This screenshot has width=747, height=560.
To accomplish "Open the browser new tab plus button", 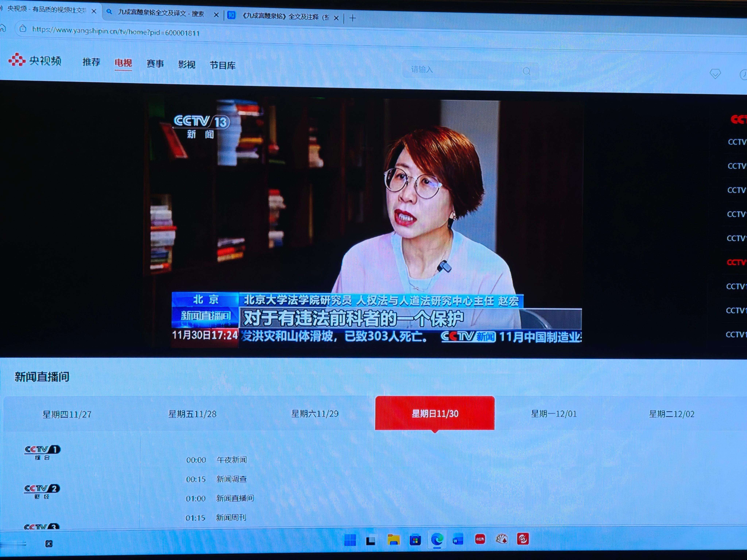I will click(x=353, y=18).
